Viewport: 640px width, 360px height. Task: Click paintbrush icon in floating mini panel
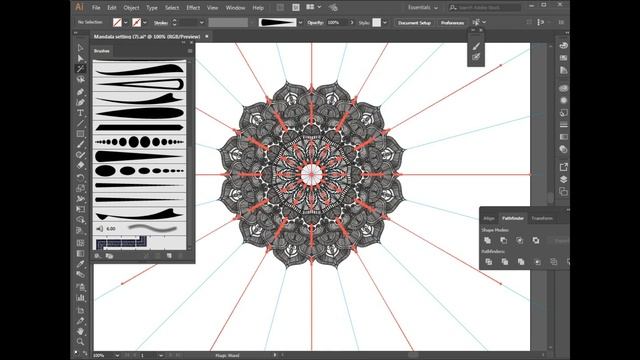pyautogui.click(x=476, y=46)
